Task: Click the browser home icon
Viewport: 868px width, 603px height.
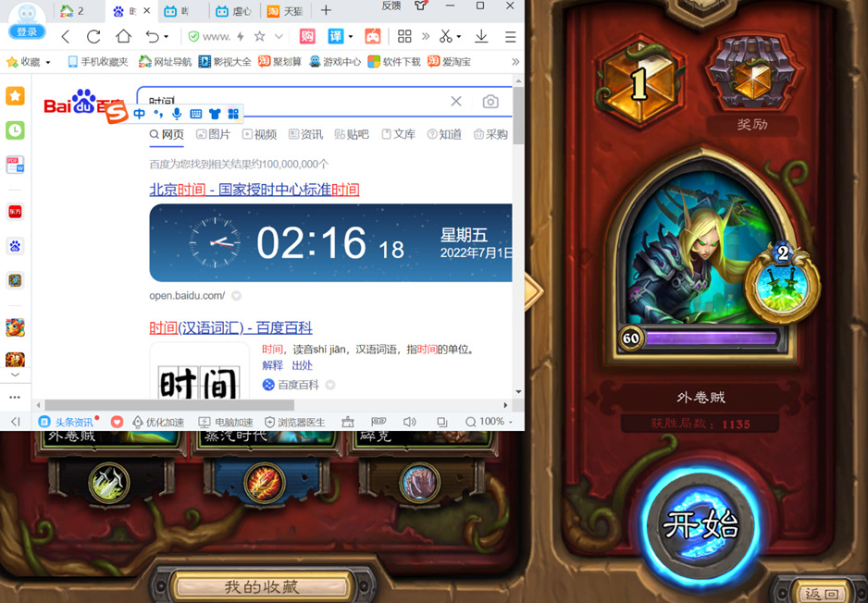Action: (x=123, y=37)
